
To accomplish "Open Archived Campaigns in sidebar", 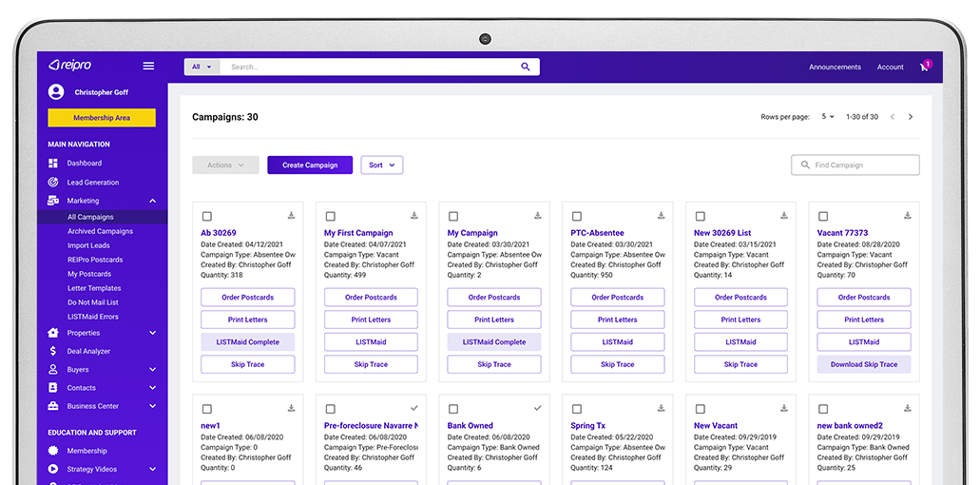I will [x=100, y=231].
